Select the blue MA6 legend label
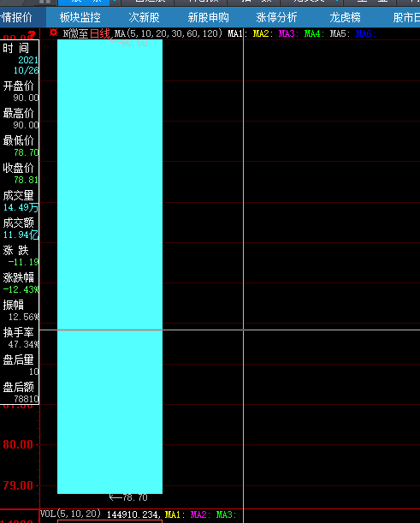Screen dimensions: 420x523 [x=365, y=33]
